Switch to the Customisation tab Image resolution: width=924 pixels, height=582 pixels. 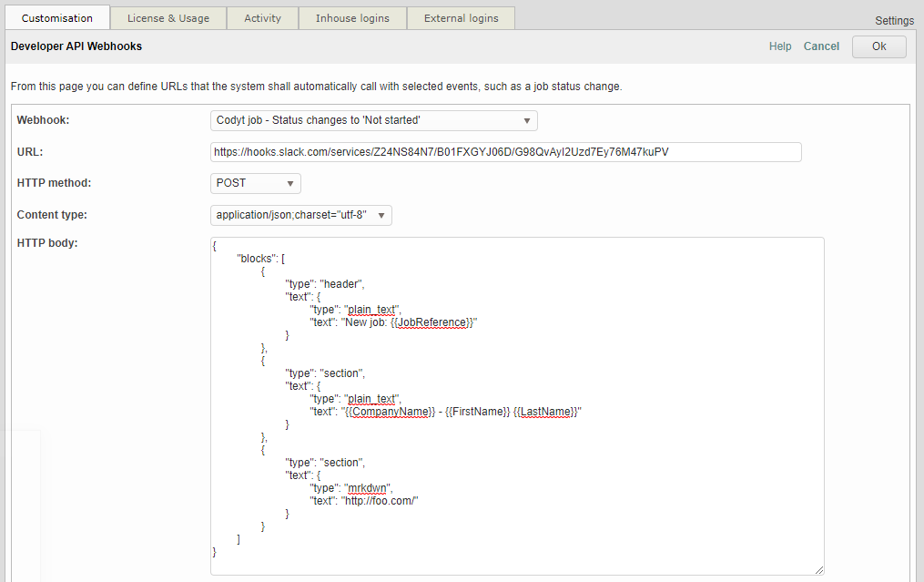click(x=57, y=18)
